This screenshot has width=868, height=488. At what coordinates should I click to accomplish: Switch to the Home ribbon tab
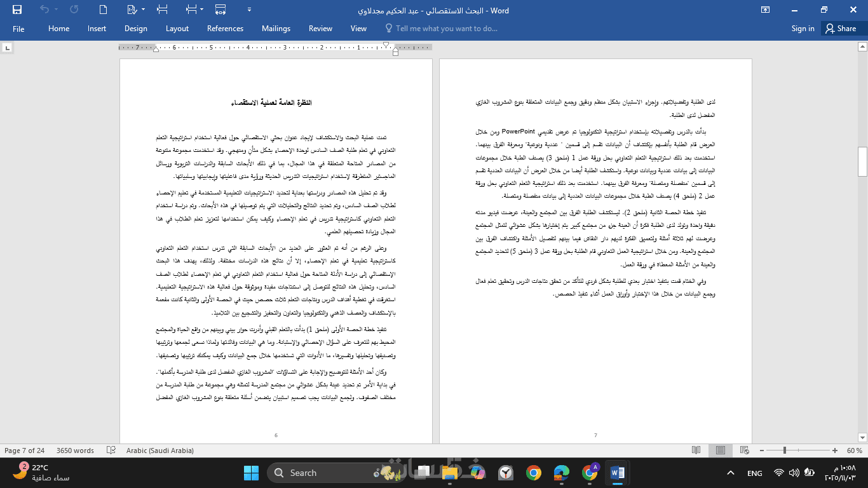[x=59, y=29]
